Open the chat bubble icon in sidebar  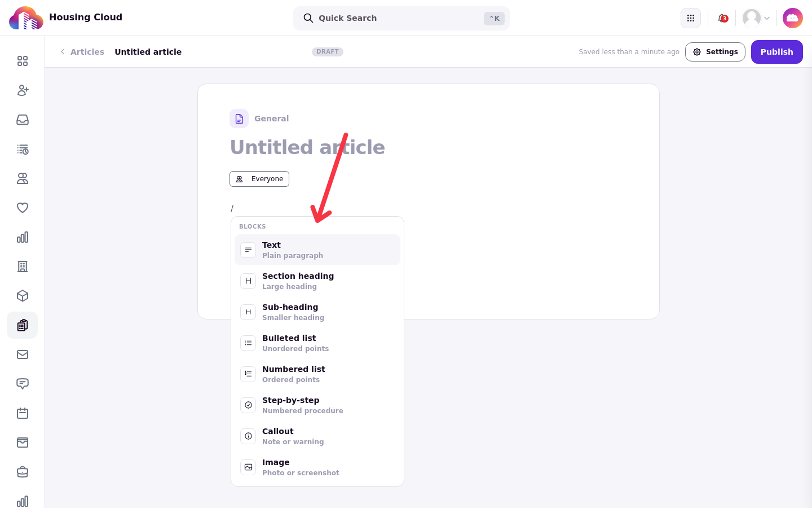pos(23,384)
